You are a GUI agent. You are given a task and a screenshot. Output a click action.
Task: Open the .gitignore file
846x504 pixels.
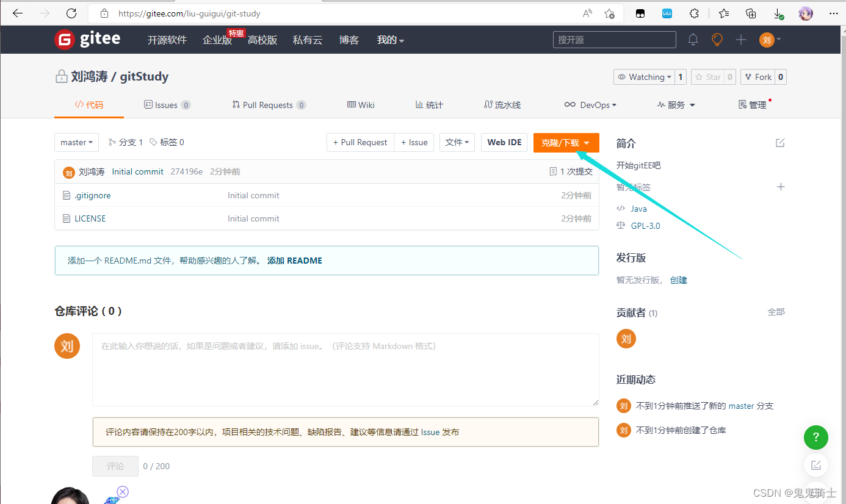click(x=92, y=195)
